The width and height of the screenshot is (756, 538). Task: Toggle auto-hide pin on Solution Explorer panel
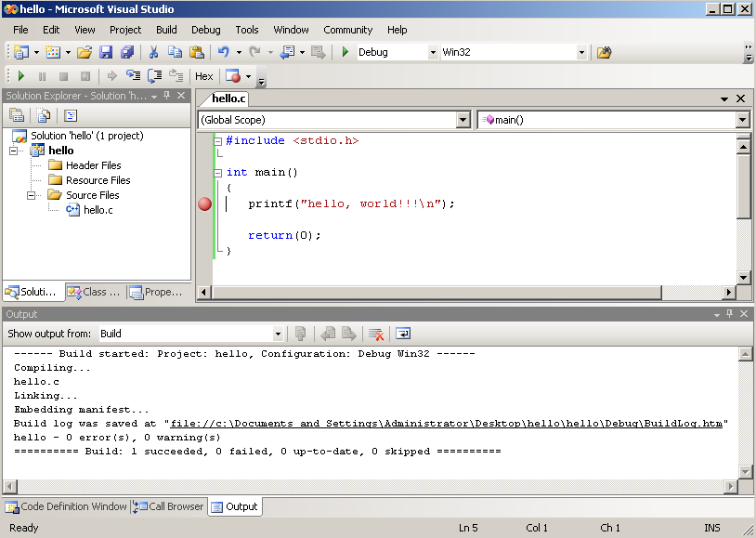point(167,95)
